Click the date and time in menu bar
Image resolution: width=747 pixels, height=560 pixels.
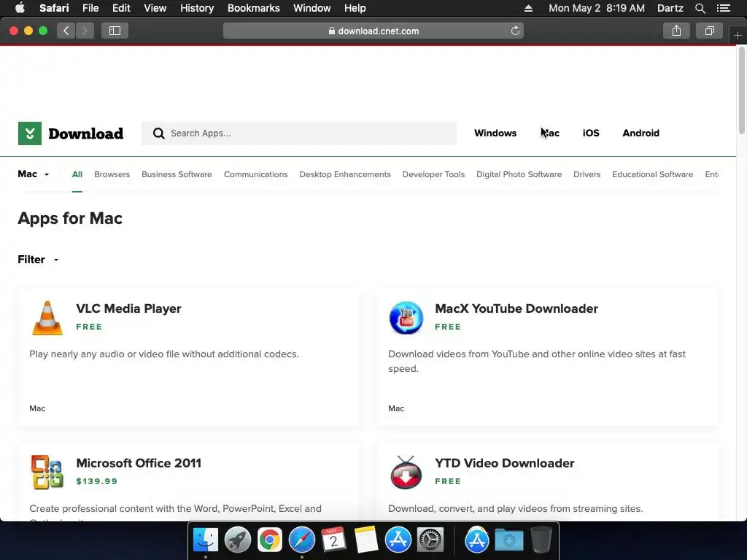[597, 8]
